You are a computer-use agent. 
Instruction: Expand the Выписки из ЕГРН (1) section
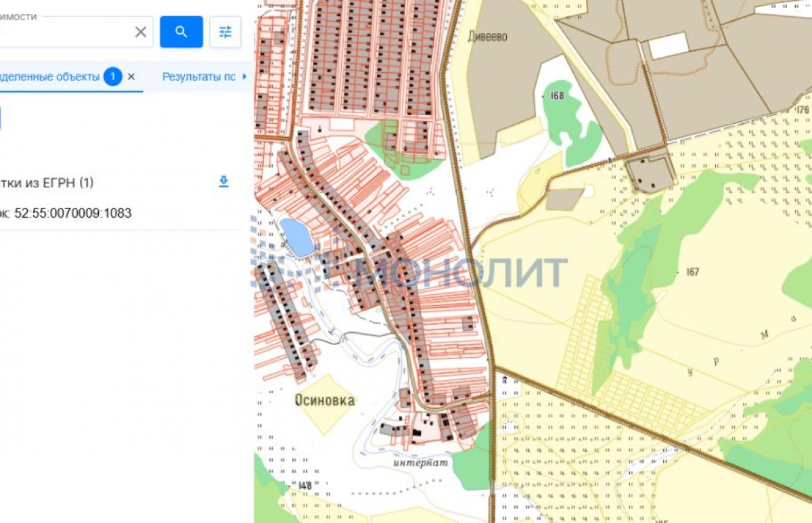tap(47, 183)
